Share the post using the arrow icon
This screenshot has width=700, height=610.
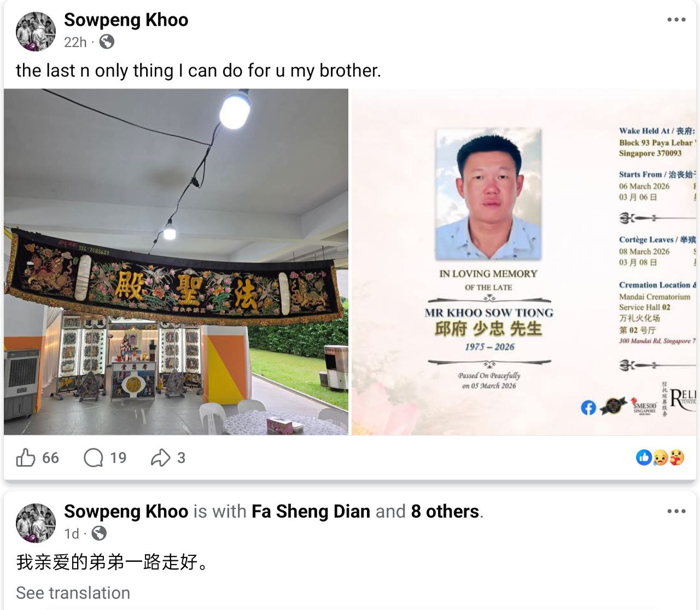pyautogui.click(x=161, y=457)
